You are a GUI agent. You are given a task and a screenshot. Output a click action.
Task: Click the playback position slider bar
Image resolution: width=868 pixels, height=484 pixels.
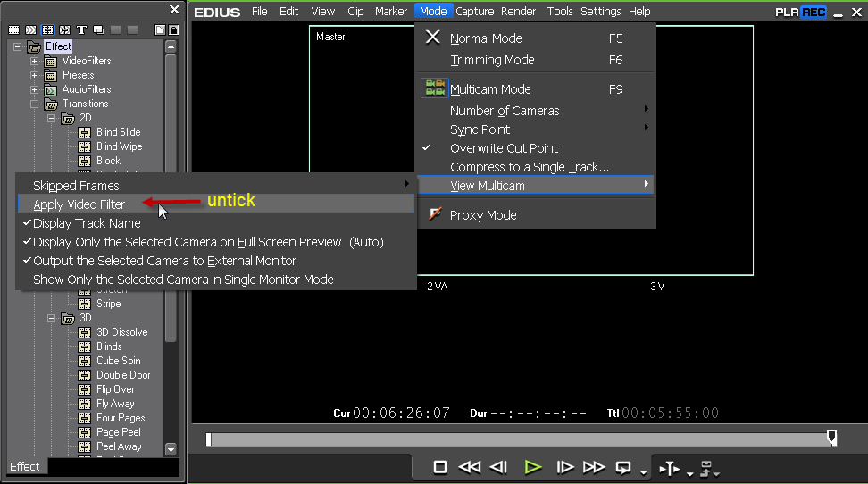pos(518,438)
